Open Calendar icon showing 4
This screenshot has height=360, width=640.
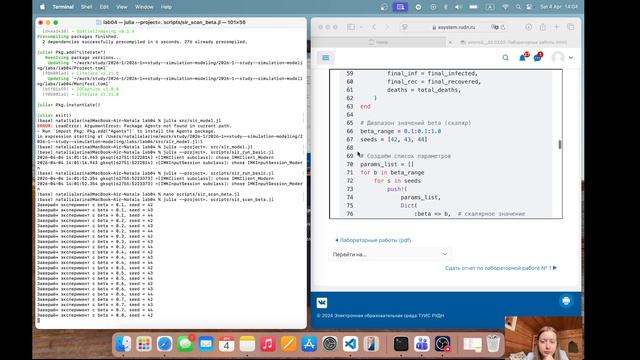tap(227, 344)
